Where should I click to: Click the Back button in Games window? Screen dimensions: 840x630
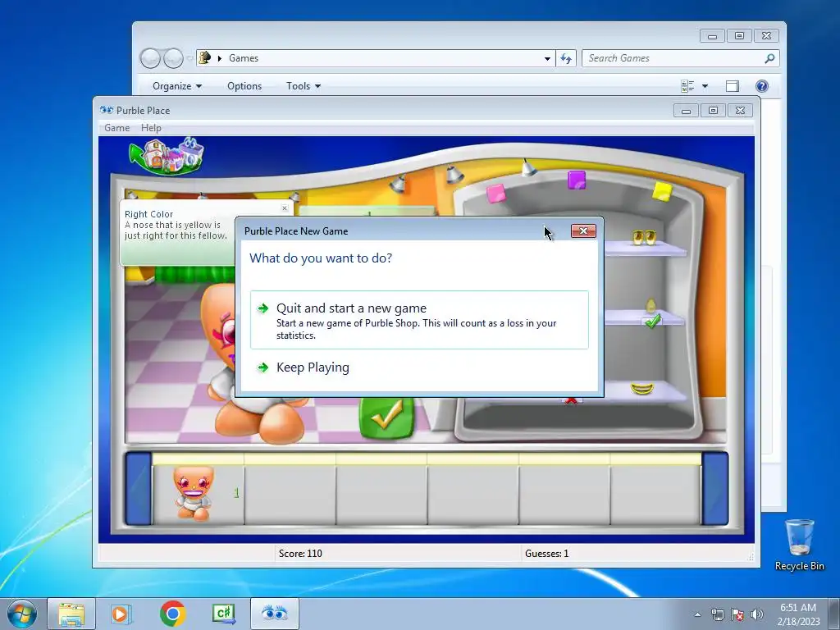[x=150, y=58]
